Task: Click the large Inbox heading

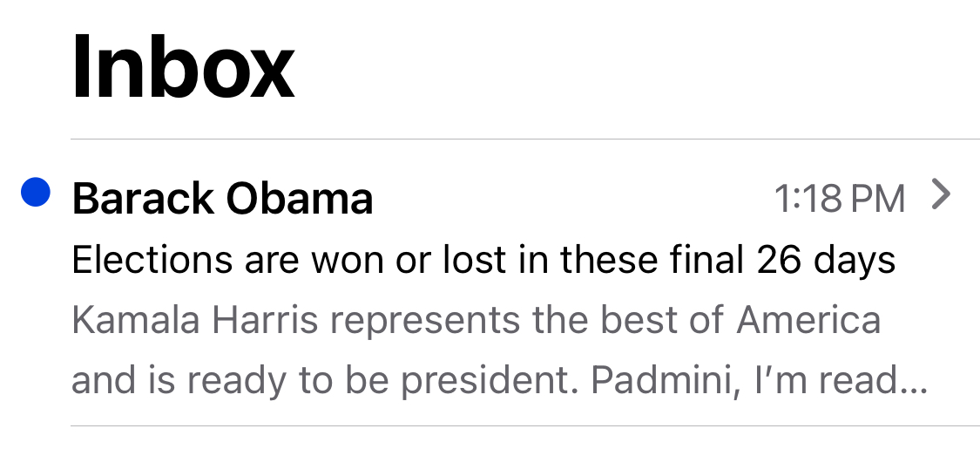Action: (x=183, y=67)
